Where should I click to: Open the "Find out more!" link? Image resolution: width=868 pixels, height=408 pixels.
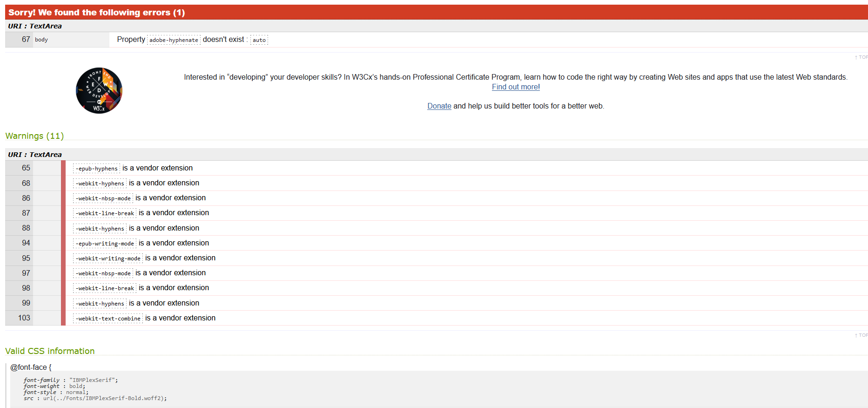click(516, 87)
